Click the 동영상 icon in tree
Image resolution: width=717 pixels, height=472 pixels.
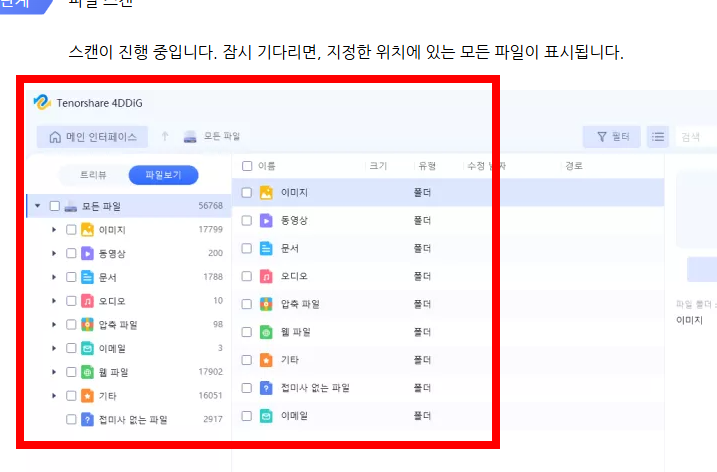87,253
